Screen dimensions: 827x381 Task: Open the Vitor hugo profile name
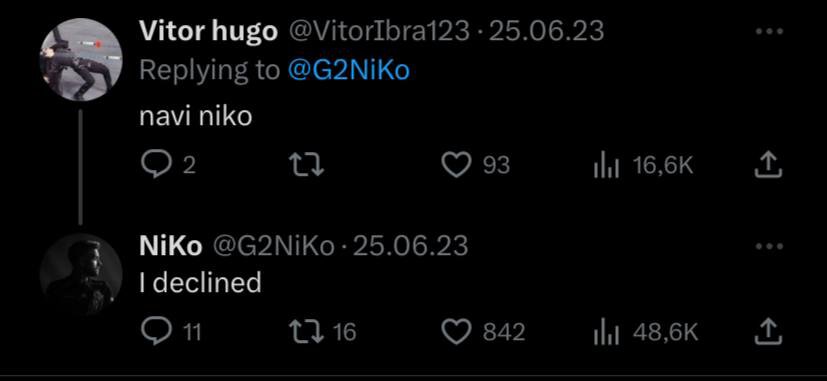(x=208, y=32)
